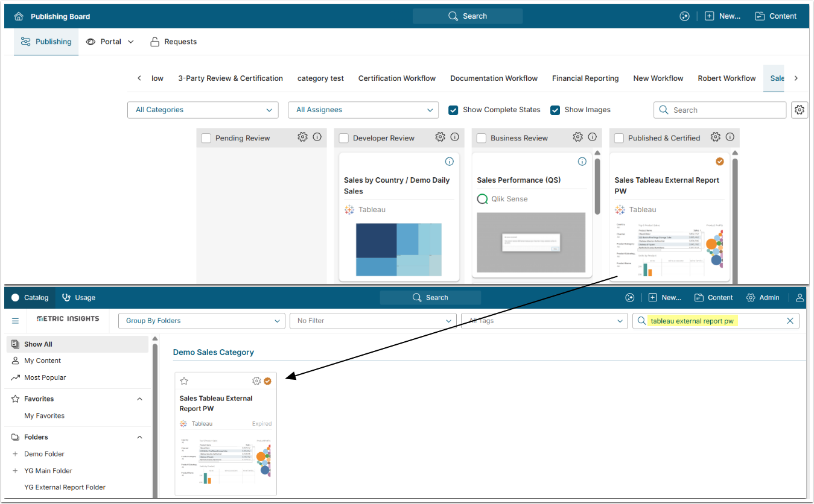This screenshot has height=504, width=814.
Task: Expand YG Main Folder in sidebar
Action: pos(16,471)
